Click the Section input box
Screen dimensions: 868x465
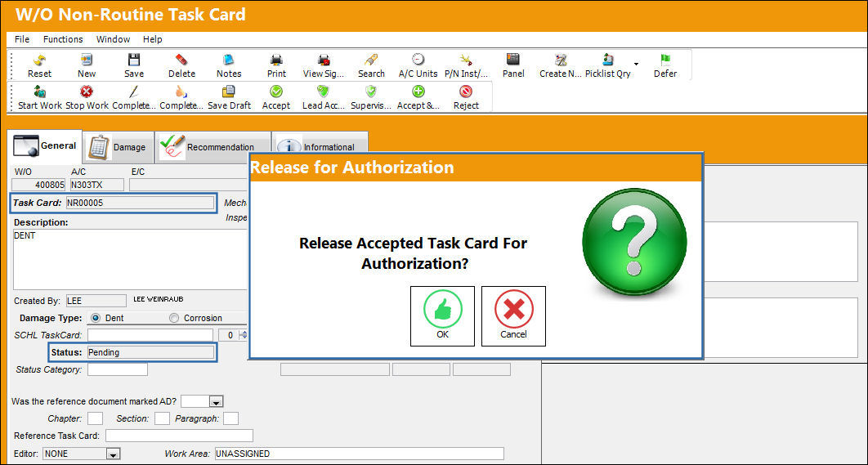(x=162, y=418)
